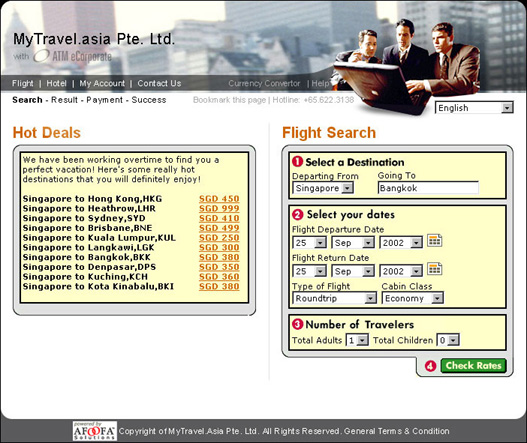Go to My Account menu
The image size is (527, 443).
(102, 83)
